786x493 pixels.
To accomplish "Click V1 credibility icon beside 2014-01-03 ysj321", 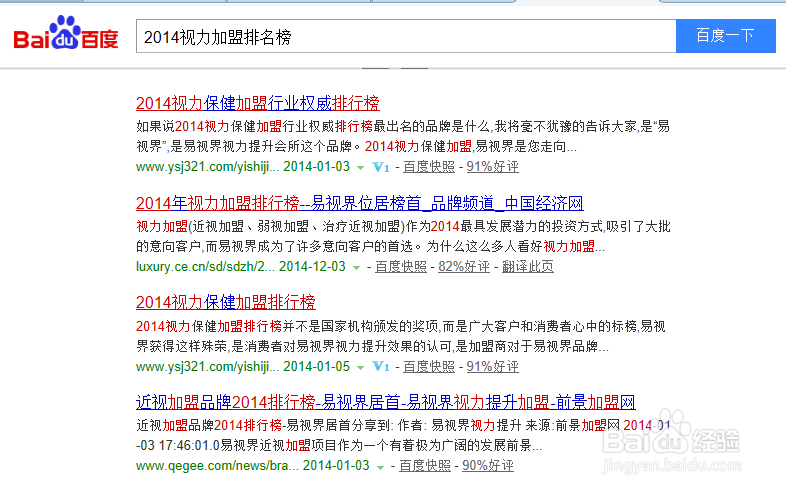I will click(380, 167).
